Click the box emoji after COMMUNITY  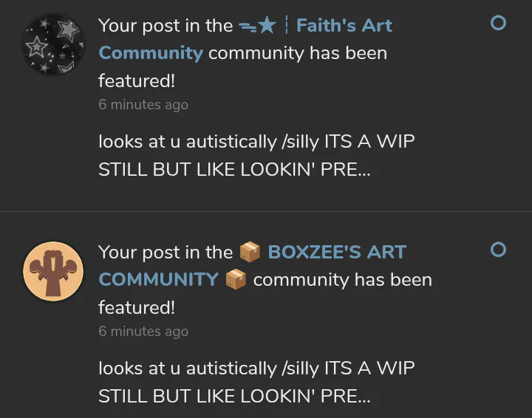pyautogui.click(x=236, y=279)
